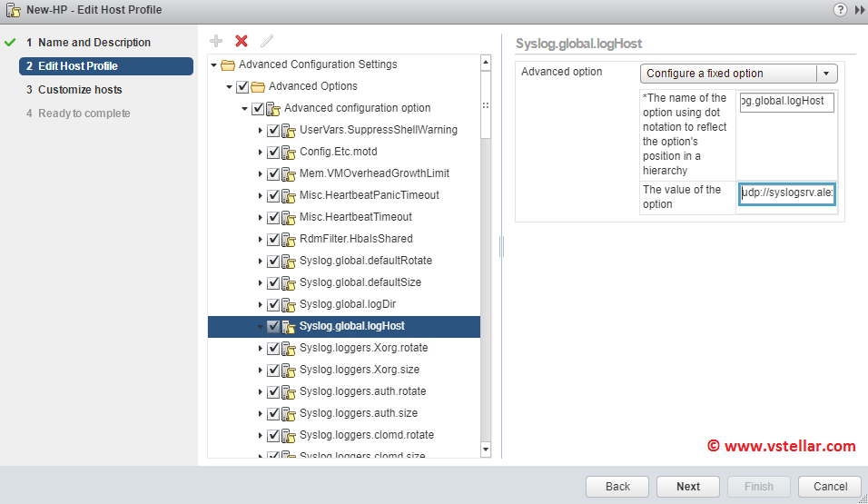Screen dimensions: 868x504
Task: Click the Syslog.loggers.Xorg.rotate profile icon
Action: click(289, 349)
